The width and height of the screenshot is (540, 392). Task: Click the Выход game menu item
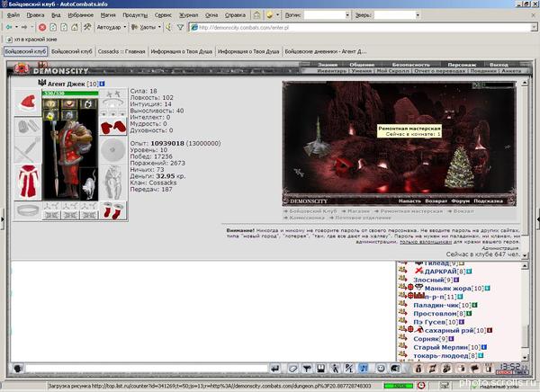pyautogui.click(x=499, y=65)
